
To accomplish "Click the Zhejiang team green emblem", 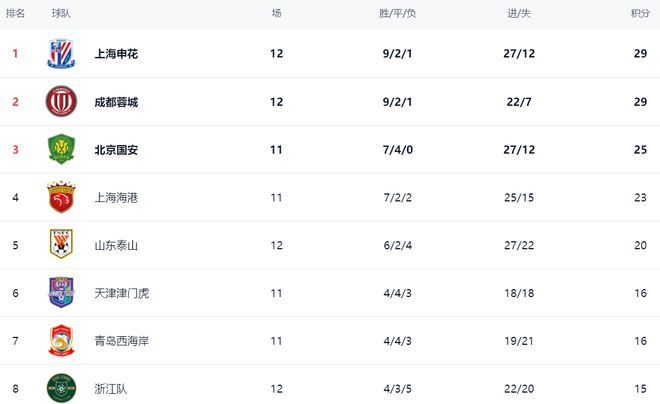I will [61, 388].
